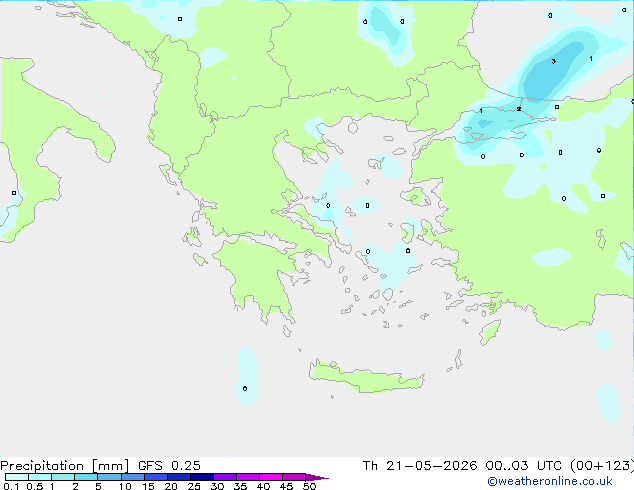Click the 'GFS 0.25' model label
Viewport: 634px width, 490px height.
pyautogui.click(x=169, y=466)
